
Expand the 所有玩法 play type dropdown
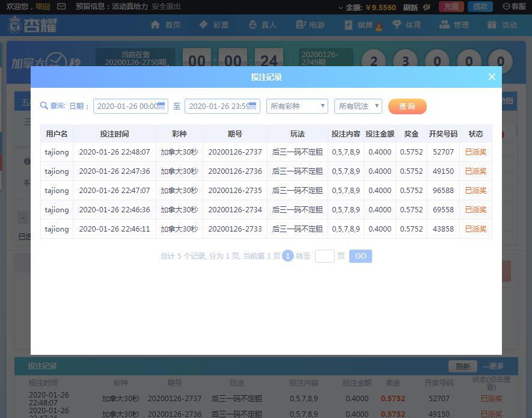(358, 106)
